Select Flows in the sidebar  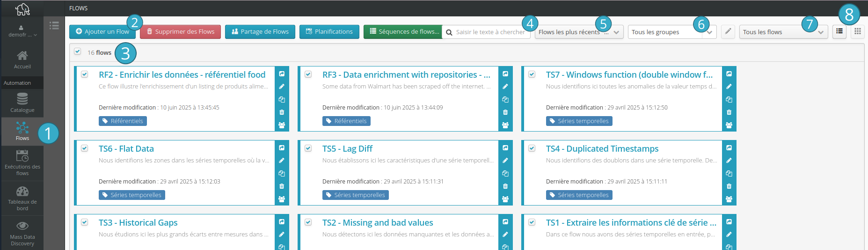tap(22, 131)
